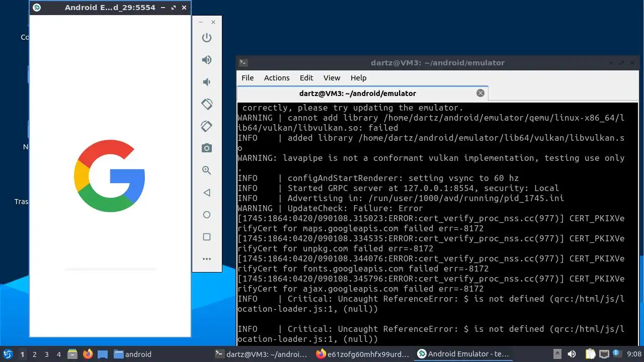Screen dimensions: 644x362
Task: Click the Android Emulator window title icon
Action: tap(36, 8)
